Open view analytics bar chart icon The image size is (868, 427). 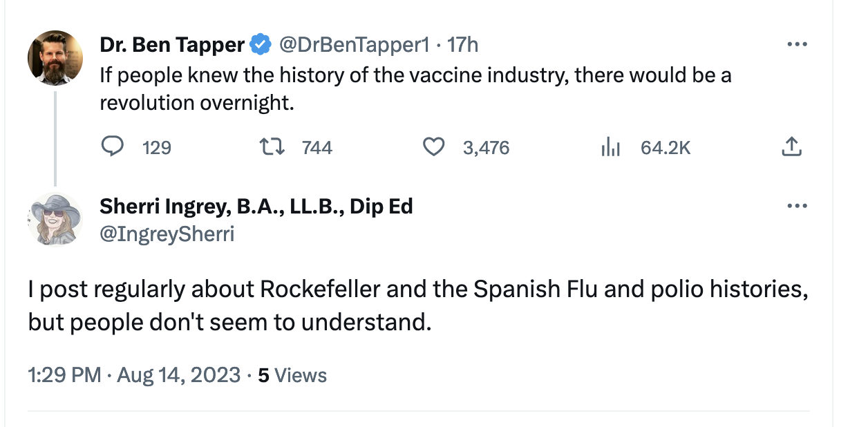611,147
